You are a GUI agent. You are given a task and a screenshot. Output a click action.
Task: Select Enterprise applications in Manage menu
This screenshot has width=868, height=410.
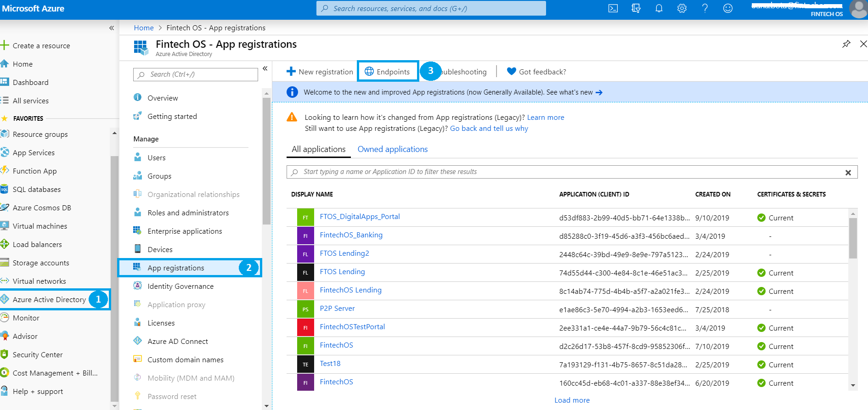(x=185, y=231)
